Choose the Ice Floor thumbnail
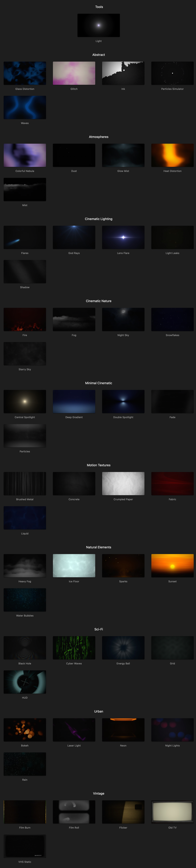 [x=74, y=566]
